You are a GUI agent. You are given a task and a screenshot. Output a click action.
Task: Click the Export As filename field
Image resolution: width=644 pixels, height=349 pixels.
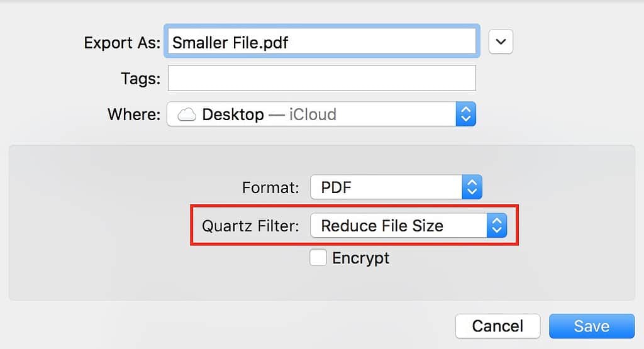tap(321, 42)
